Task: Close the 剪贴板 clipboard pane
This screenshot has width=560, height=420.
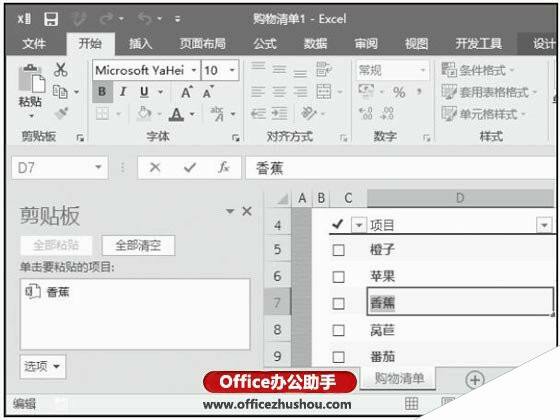Action: point(247,211)
